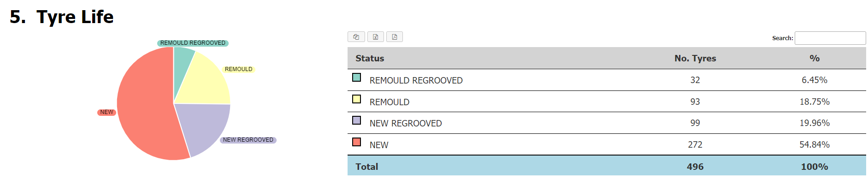Click the Total row value 496
The image size is (868, 186).
click(x=695, y=167)
